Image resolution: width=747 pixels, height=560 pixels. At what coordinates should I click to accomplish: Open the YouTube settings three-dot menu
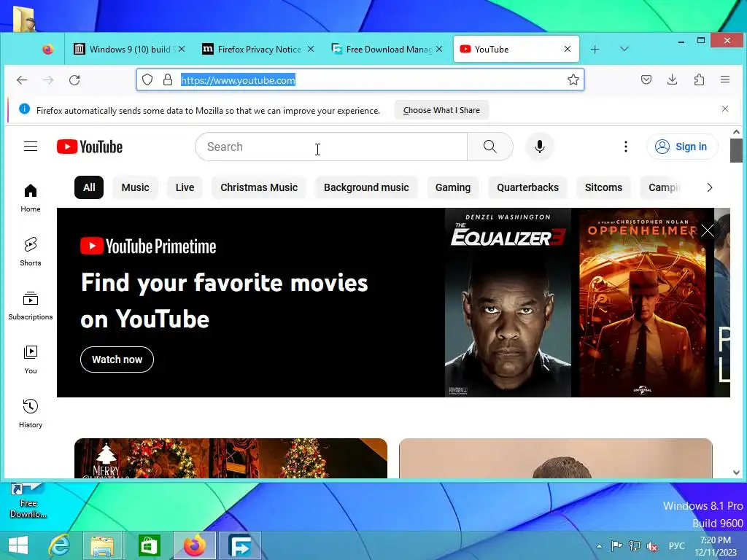pos(625,147)
